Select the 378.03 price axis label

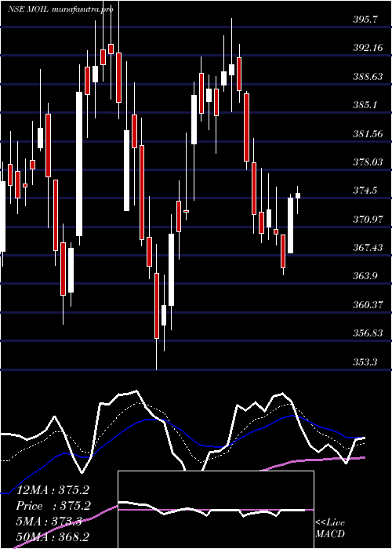point(368,162)
